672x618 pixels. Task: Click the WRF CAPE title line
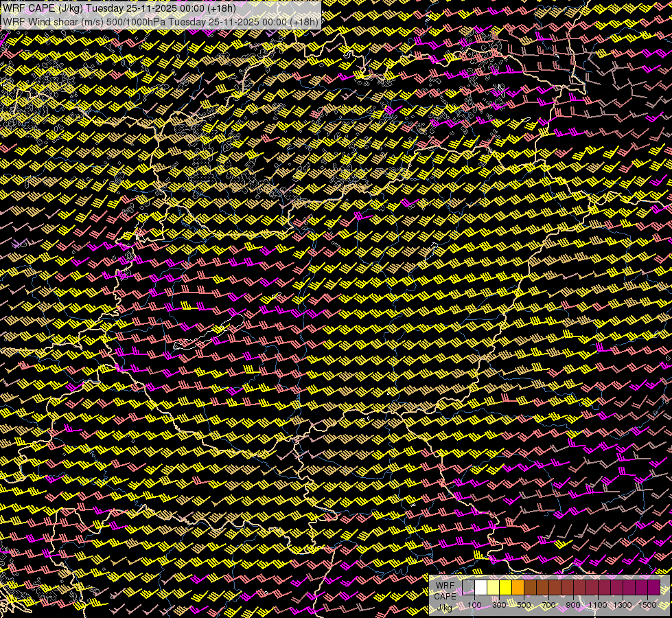[119, 8]
